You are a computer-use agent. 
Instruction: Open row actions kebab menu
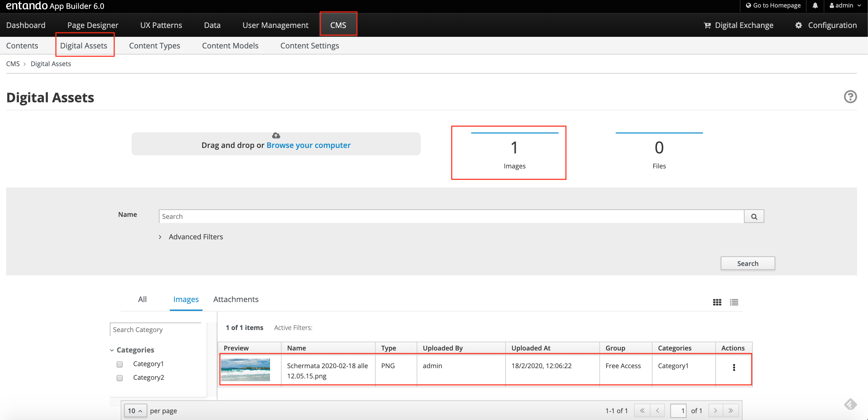(734, 367)
